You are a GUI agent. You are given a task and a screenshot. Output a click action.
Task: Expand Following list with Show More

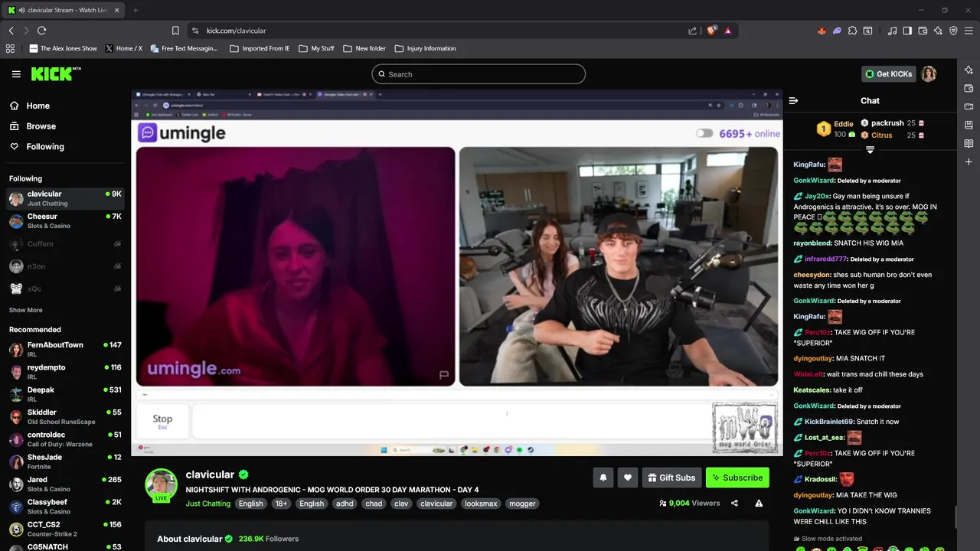tap(26, 310)
